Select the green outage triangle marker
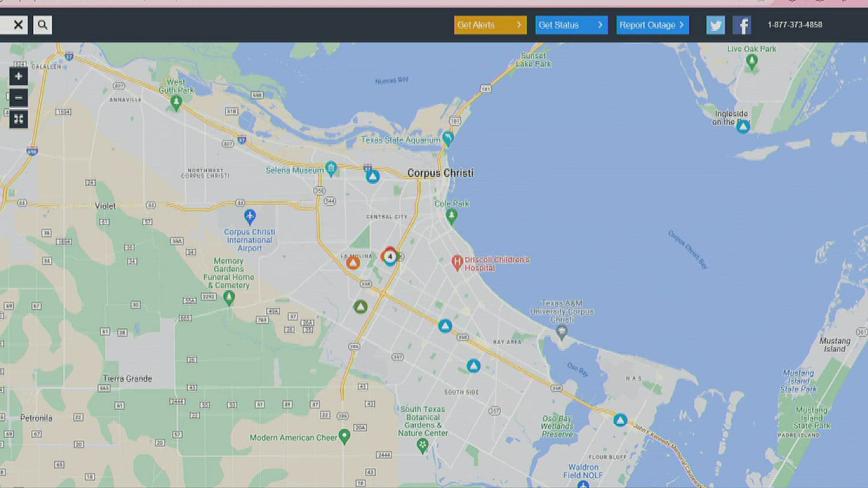This screenshot has height=488, width=868. pyautogui.click(x=360, y=307)
